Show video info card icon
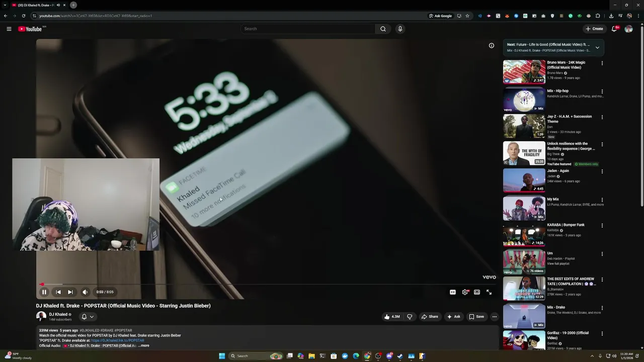The height and width of the screenshot is (362, 644). pos(492,45)
